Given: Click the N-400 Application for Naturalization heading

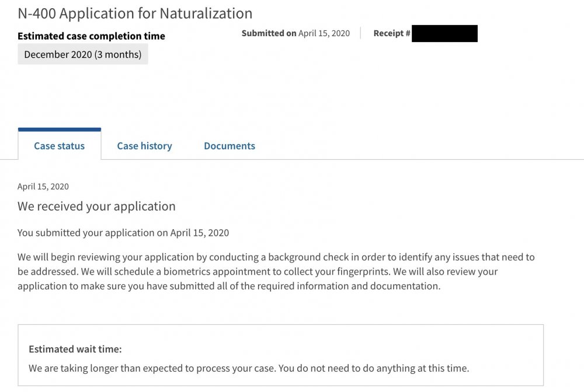Looking at the screenshot, I should [x=135, y=13].
